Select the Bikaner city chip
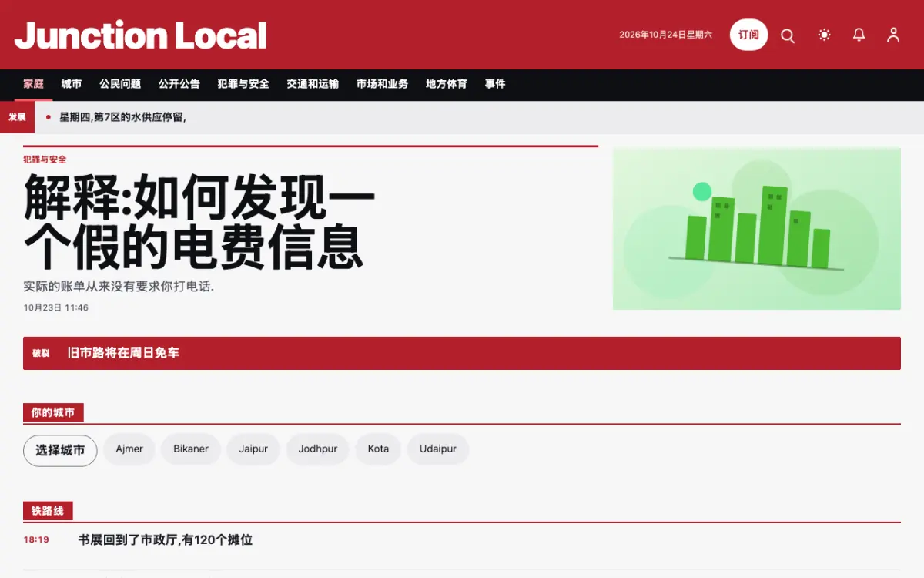The width and height of the screenshot is (924, 578). (x=191, y=449)
